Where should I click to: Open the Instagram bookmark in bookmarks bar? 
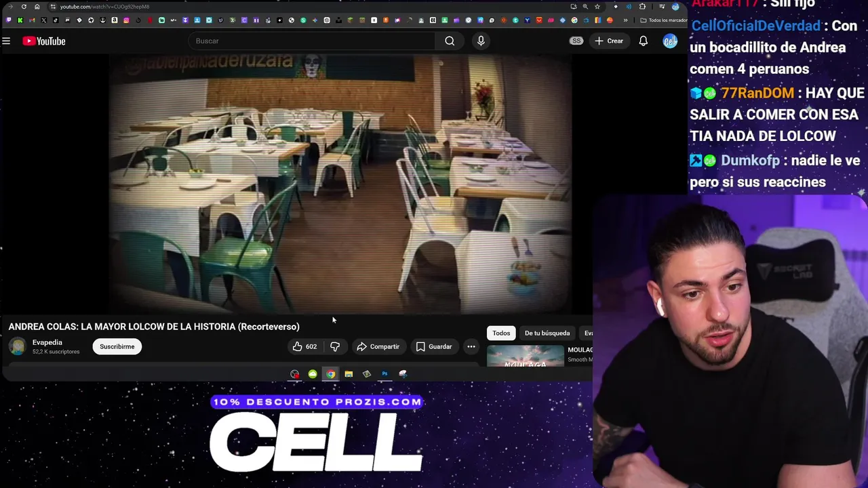coord(126,20)
